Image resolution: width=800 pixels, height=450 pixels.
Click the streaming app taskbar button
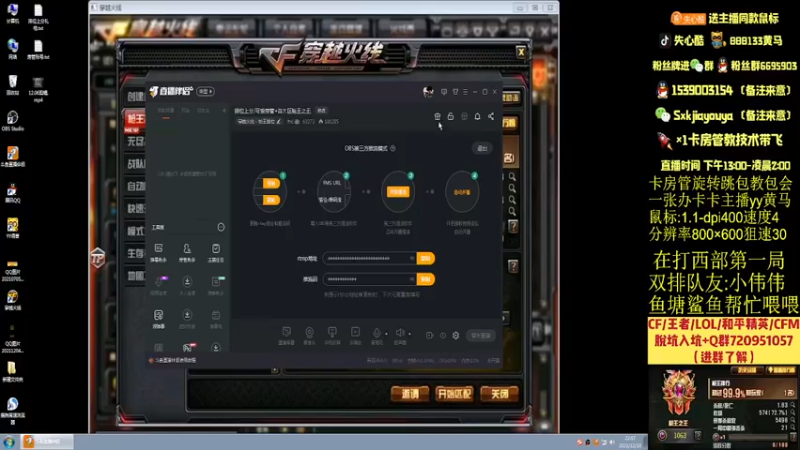tap(47, 442)
